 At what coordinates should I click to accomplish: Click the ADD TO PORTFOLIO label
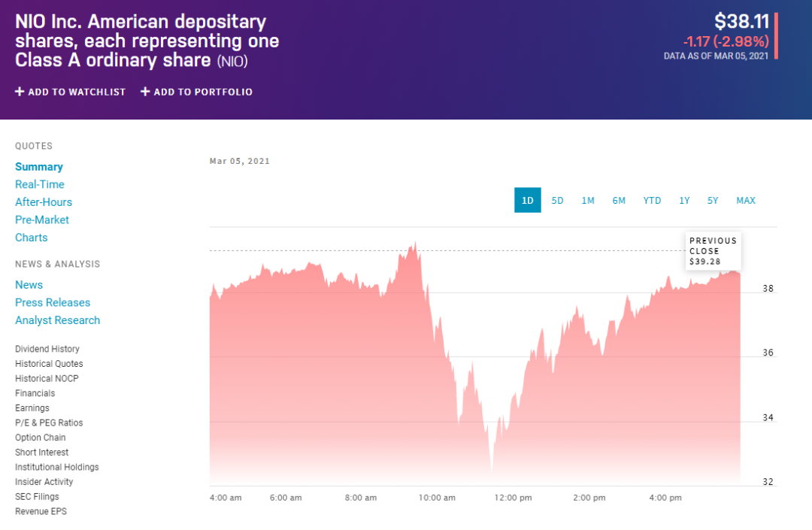203,92
